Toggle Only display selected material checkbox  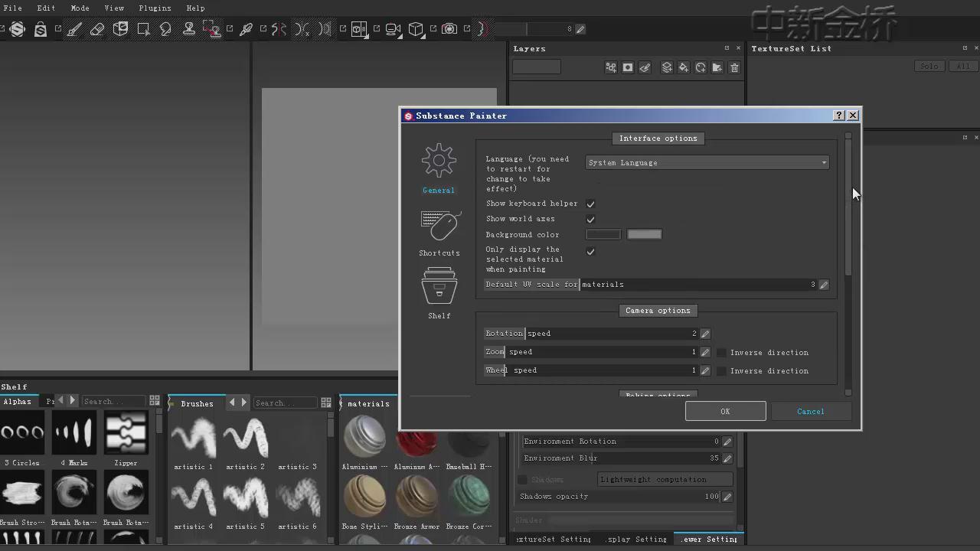590,251
